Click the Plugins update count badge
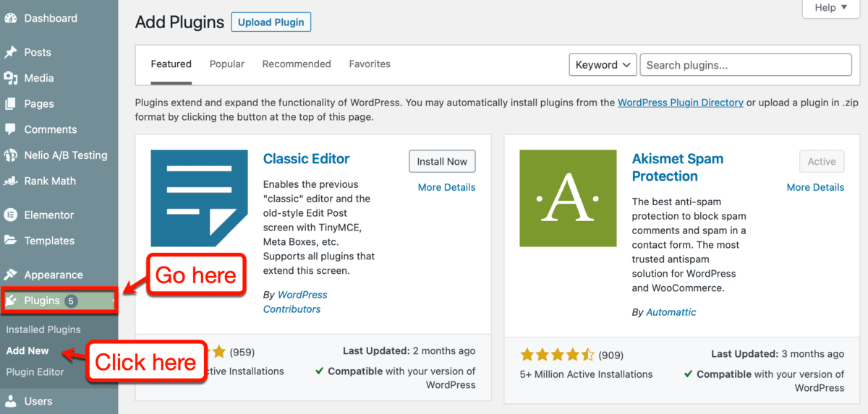 [x=71, y=301]
